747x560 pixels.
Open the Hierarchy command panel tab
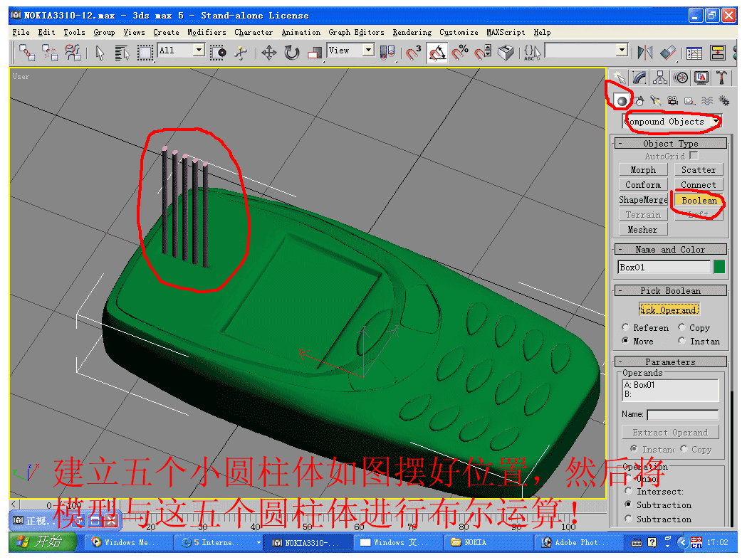[660, 78]
